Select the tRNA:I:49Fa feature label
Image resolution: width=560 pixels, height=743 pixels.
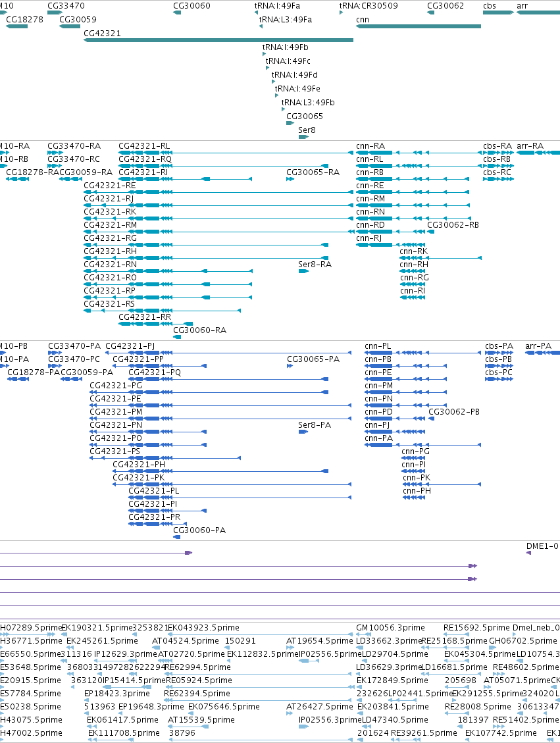pos(277,6)
